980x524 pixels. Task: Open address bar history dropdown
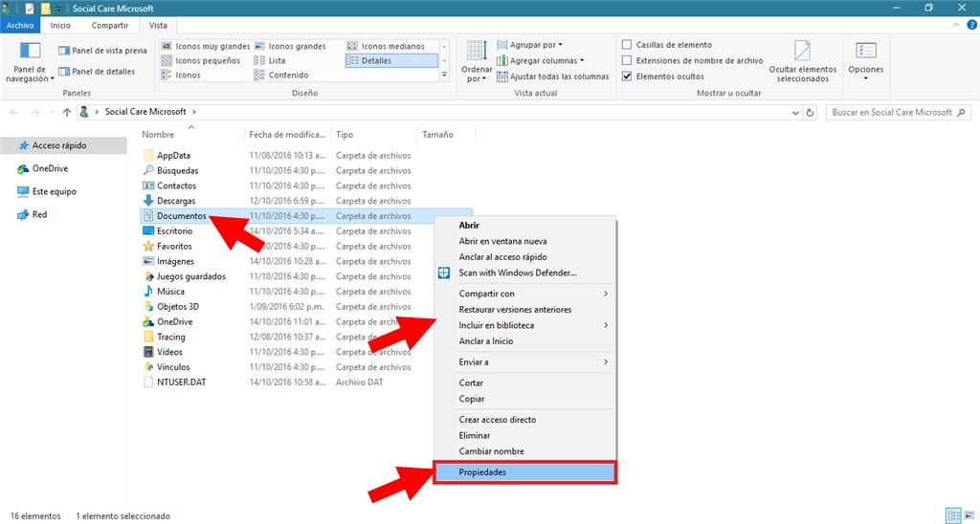[795, 113]
